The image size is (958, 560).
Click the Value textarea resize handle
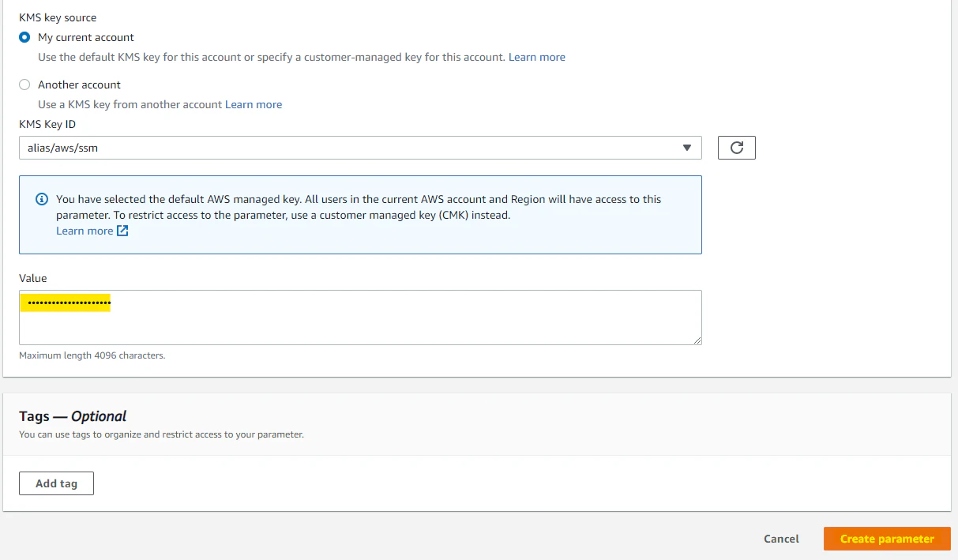coord(697,340)
